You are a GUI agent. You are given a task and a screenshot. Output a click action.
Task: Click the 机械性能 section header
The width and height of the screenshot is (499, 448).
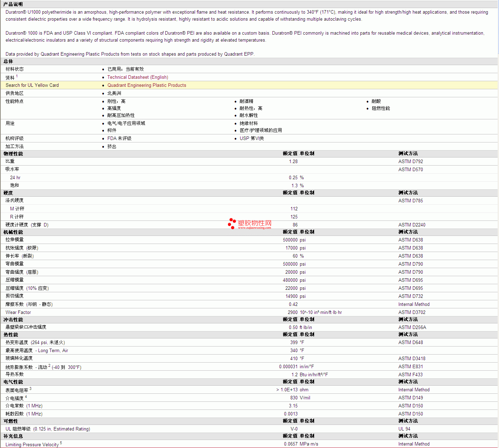13,232
